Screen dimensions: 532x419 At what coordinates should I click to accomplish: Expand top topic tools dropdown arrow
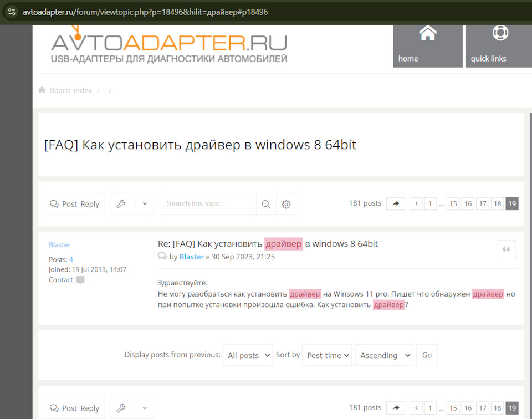click(145, 204)
